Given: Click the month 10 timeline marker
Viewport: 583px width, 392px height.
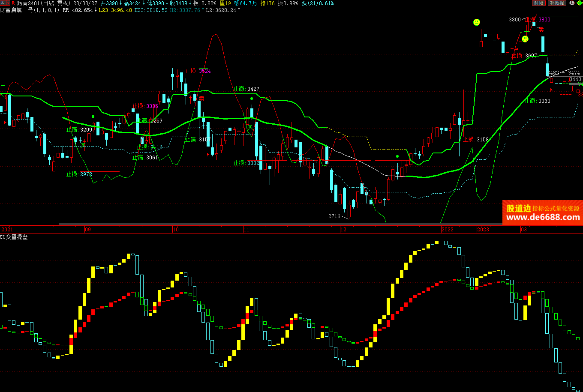Looking at the screenshot, I should click(x=176, y=230).
